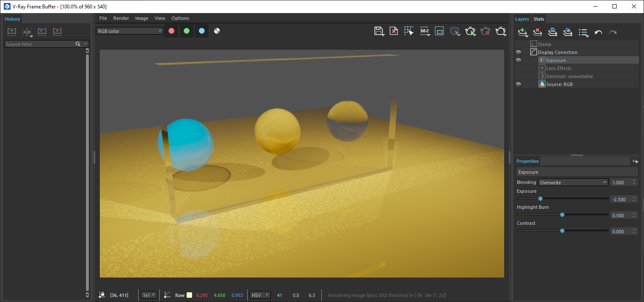The width and height of the screenshot is (644, 302).
Task: Toggle visibility of the Source: RGB layer
Action: [x=518, y=84]
